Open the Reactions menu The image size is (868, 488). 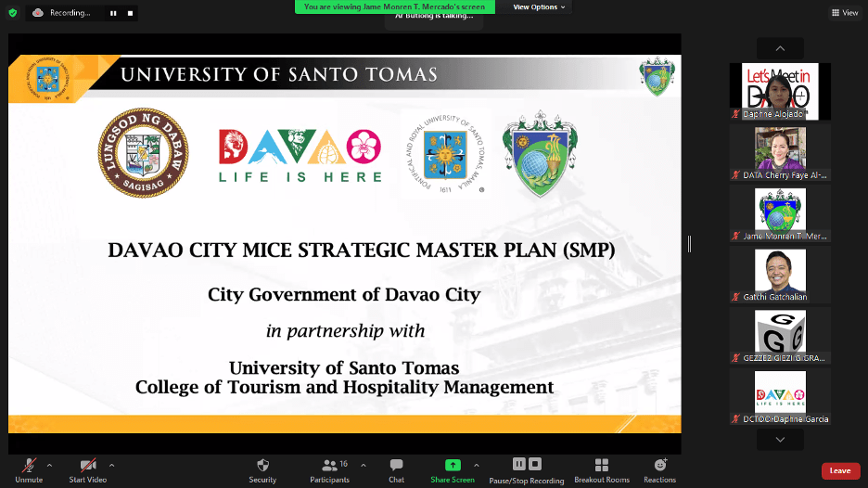[x=660, y=470]
